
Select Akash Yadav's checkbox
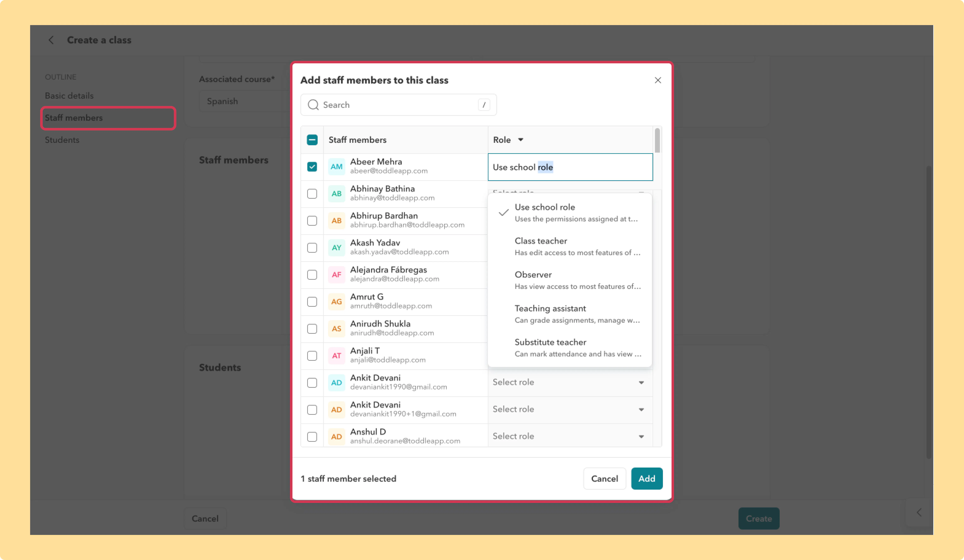click(312, 248)
